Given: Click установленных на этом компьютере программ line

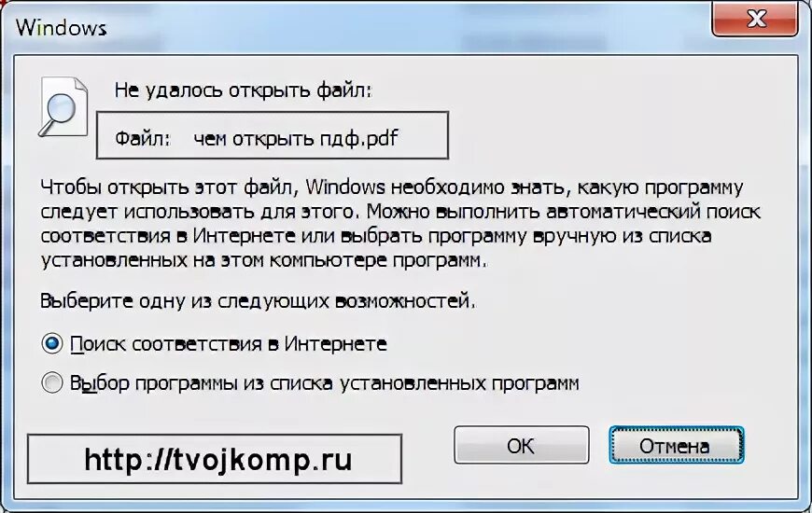Looking at the screenshot, I should (264, 260).
